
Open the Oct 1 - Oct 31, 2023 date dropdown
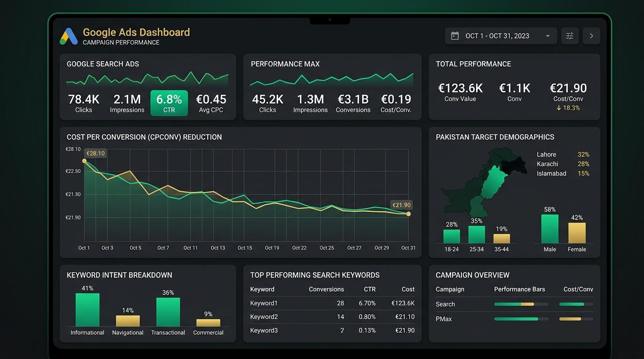click(x=501, y=36)
